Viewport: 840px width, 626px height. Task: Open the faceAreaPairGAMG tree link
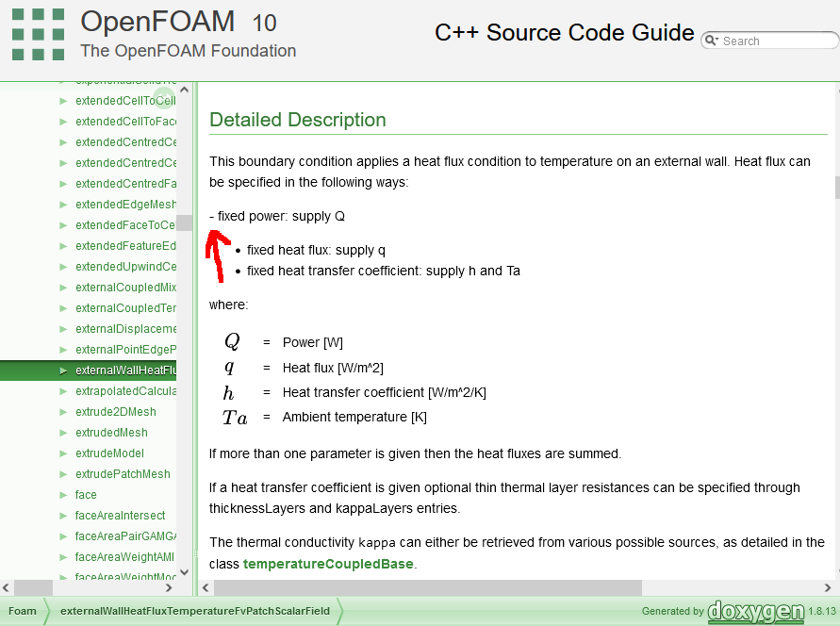(125, 536)
